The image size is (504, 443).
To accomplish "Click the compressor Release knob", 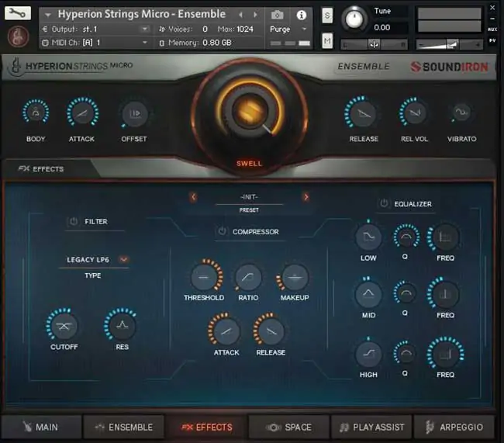I will (271, 331).
